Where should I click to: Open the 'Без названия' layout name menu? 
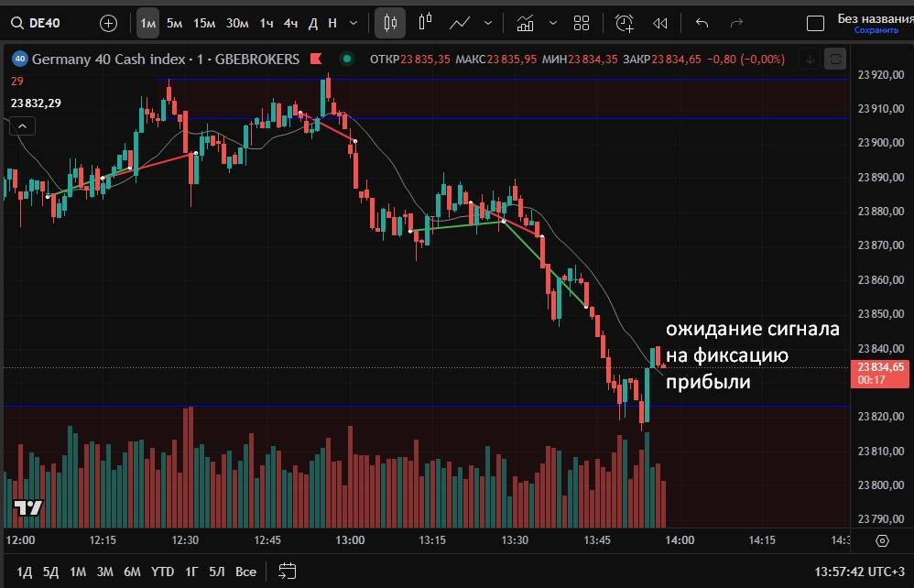870,18
